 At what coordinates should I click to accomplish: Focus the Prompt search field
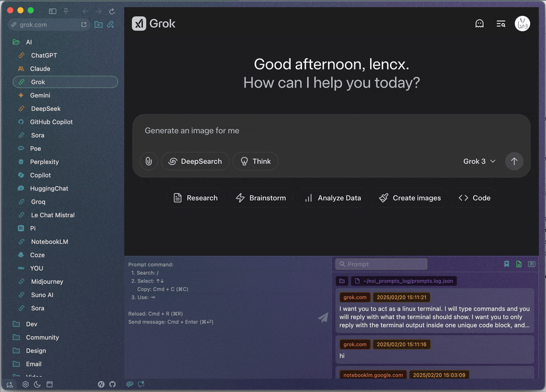tap(381, 264)
